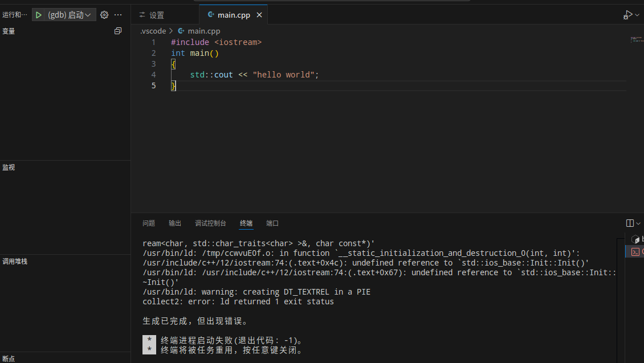Split the terminal with the split icon
Screen dimensions: 644x363
pyautogui.click(x=630, y=223)
